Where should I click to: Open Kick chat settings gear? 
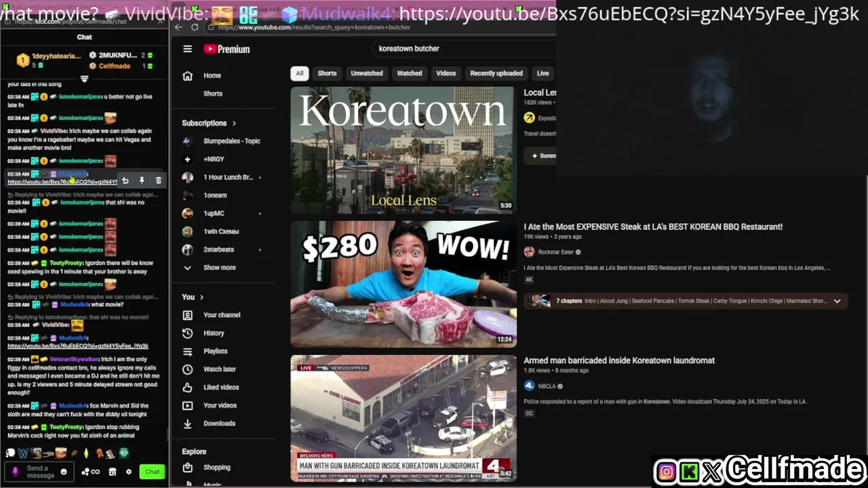129,472
